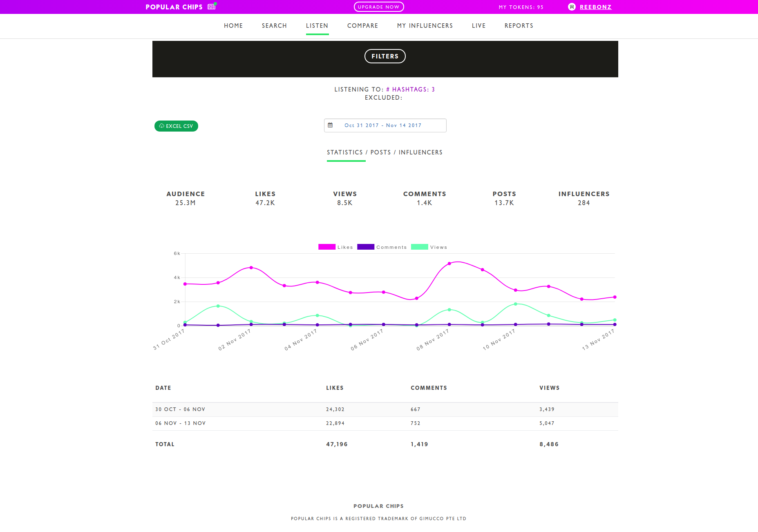
Task: Switch to the Statistics tab
Action: (345, 152)
